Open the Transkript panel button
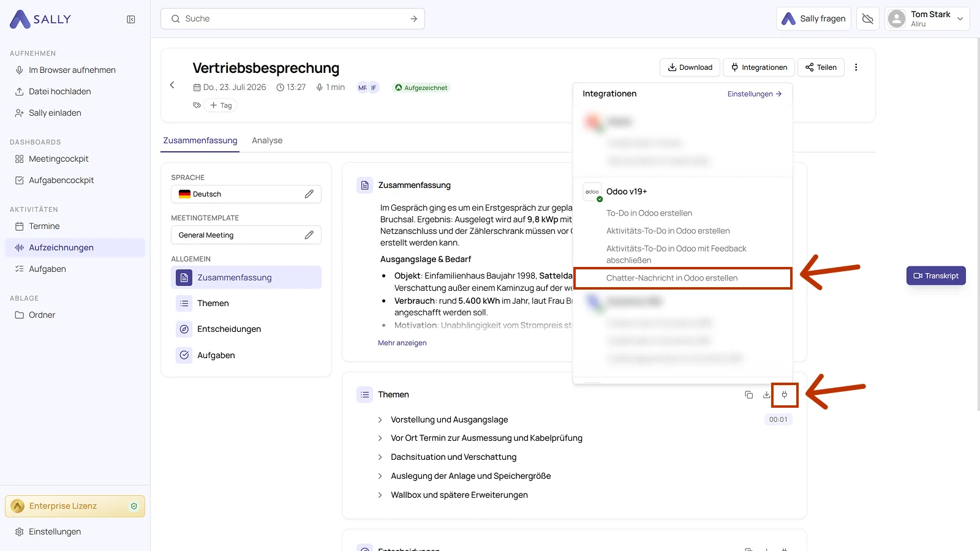980x551 pixels. point(936,276)
